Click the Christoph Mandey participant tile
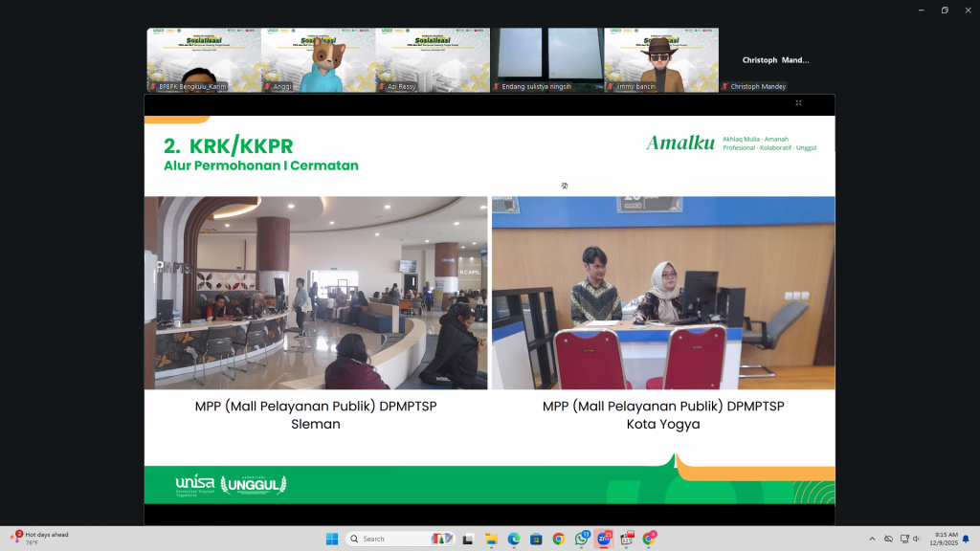This screenshot has height=551, width=980. (776, 59)
